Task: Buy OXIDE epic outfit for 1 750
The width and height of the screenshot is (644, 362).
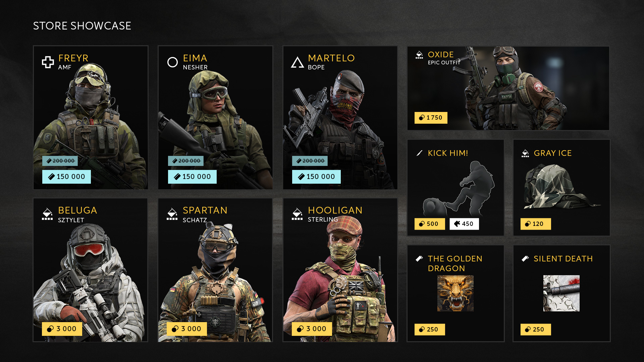Action: point(431,118)
